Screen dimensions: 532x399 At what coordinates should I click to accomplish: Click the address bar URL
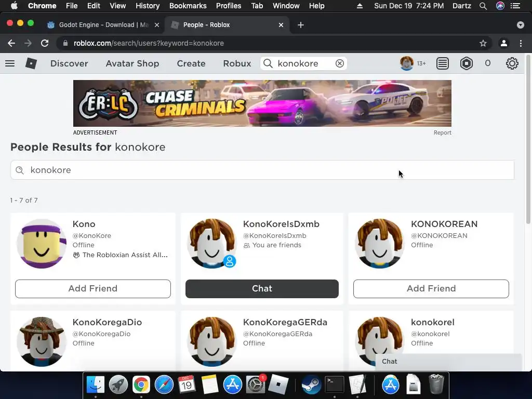coord(149,43)
